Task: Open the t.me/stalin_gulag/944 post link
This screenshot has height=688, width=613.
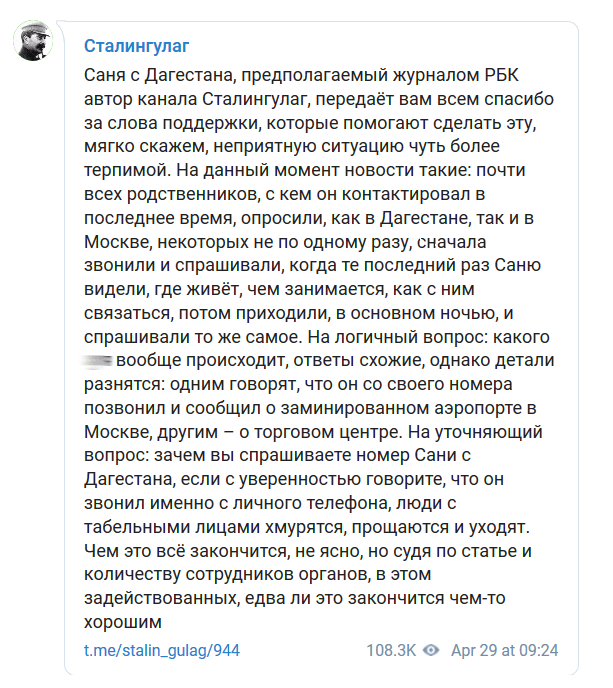Action: (x=161, y=650)
